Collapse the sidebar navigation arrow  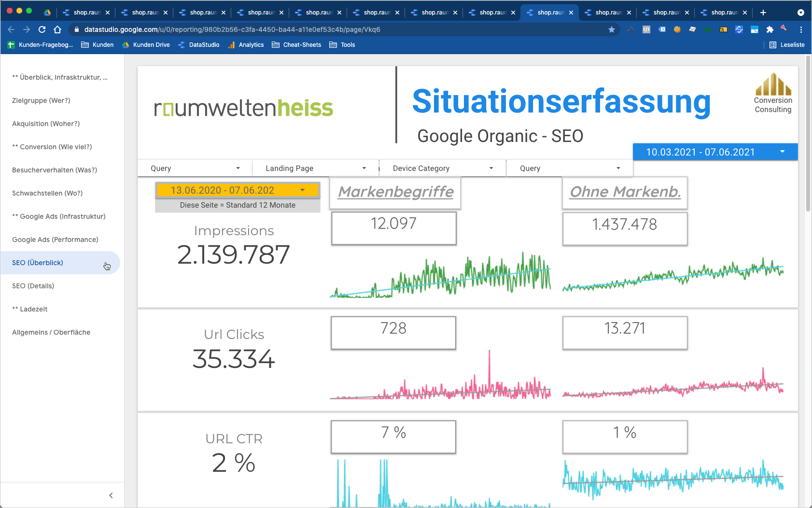point(111,495)
